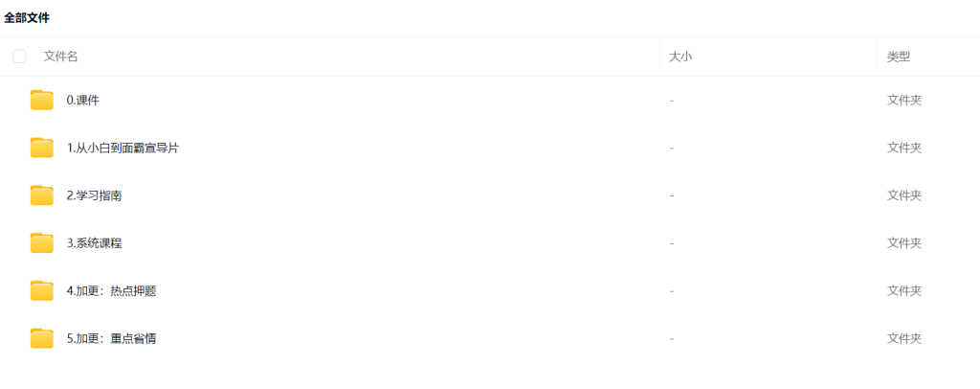Click the folder icon for 4.加更：热点押题

click(42, 291)
